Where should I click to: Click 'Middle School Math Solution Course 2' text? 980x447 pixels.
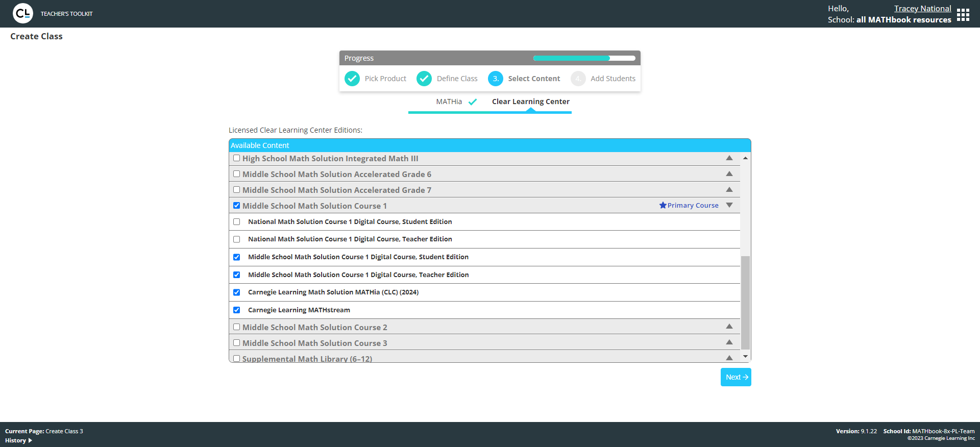(x=315, y=327)
